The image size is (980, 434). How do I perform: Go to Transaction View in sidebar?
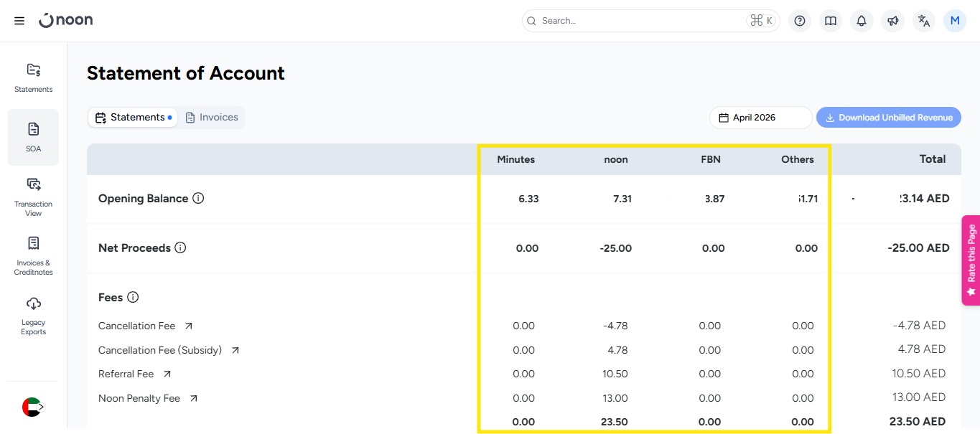tap(33, 197)
